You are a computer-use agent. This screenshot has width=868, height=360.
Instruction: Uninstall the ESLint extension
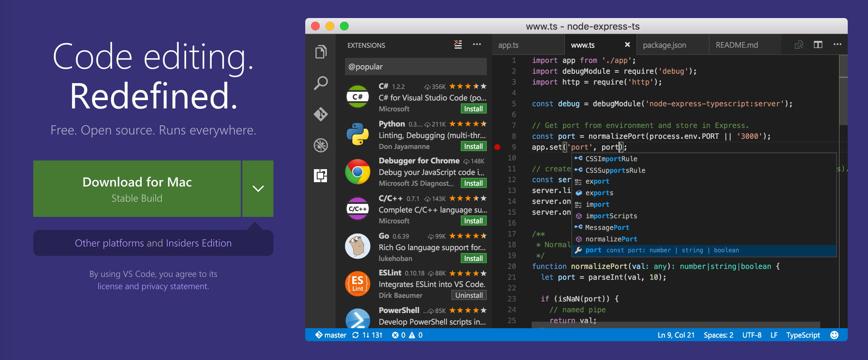coord(469,295)
